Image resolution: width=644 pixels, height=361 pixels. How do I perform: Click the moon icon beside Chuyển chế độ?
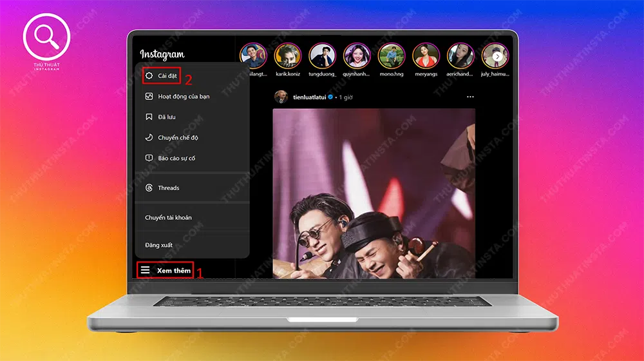149,137
